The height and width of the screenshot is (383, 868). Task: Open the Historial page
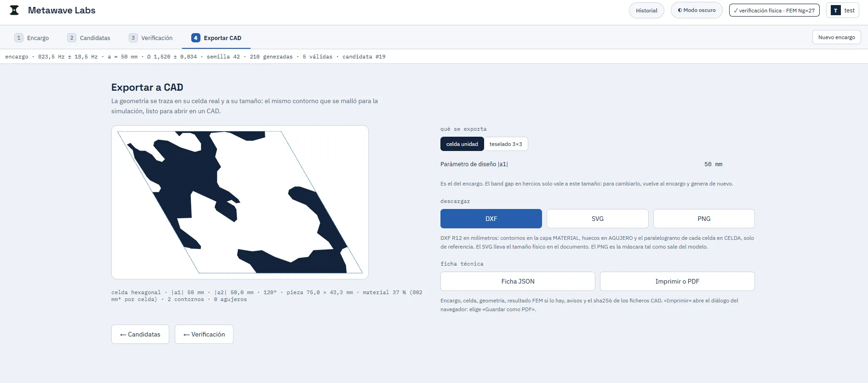(x=646, y=11)
